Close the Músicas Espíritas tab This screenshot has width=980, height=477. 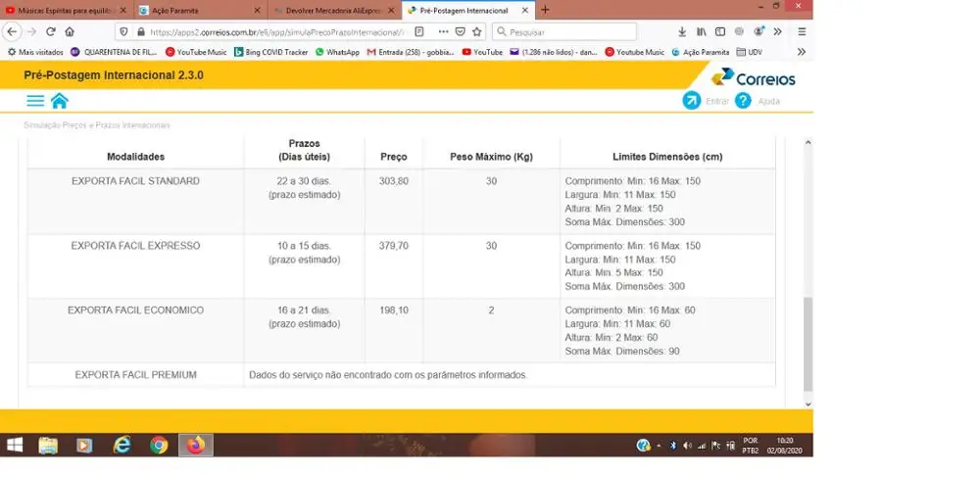tap(123, 11)
